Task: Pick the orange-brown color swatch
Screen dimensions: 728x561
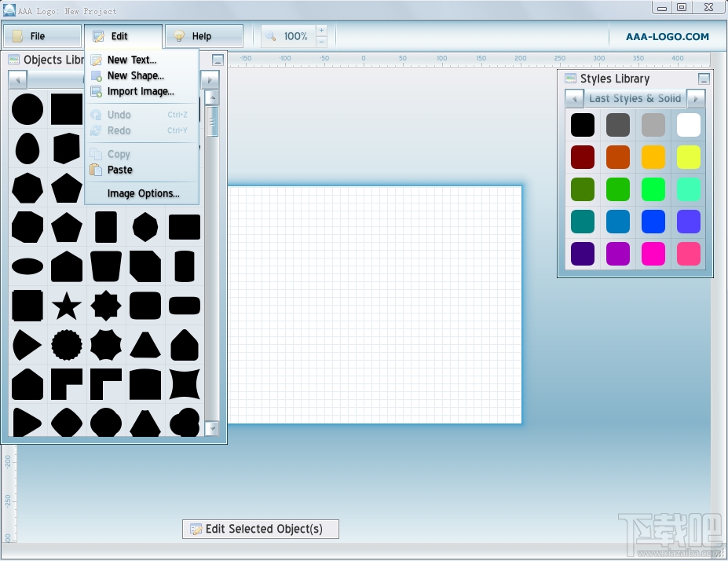Action: click(x=618, y=157)
